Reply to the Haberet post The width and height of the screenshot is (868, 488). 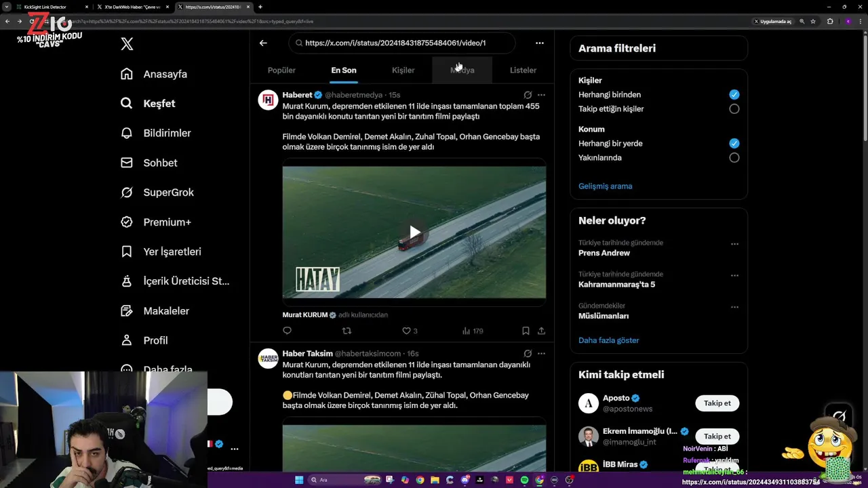(x=287, y=331)
